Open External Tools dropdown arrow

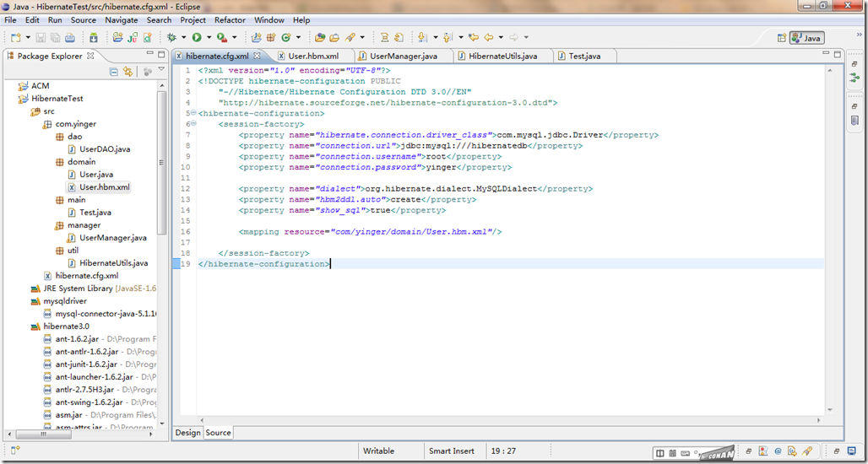coord(234,38)
